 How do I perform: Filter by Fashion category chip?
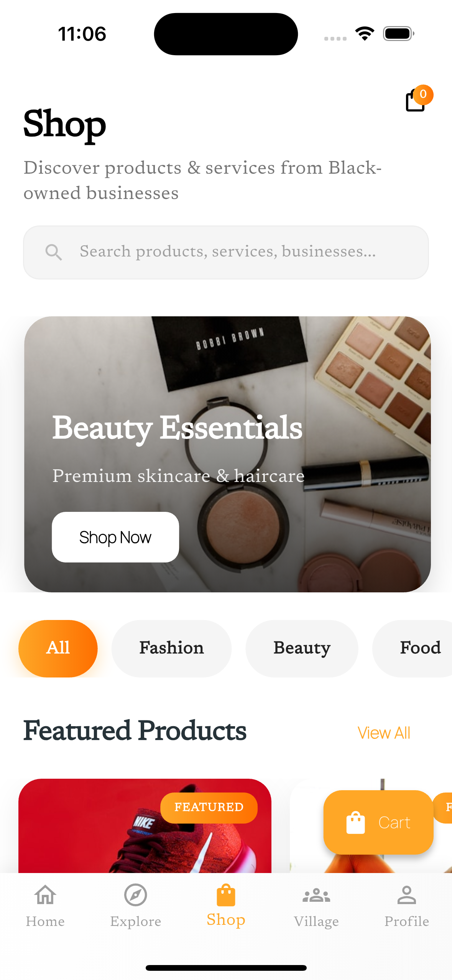click(171, 648)
